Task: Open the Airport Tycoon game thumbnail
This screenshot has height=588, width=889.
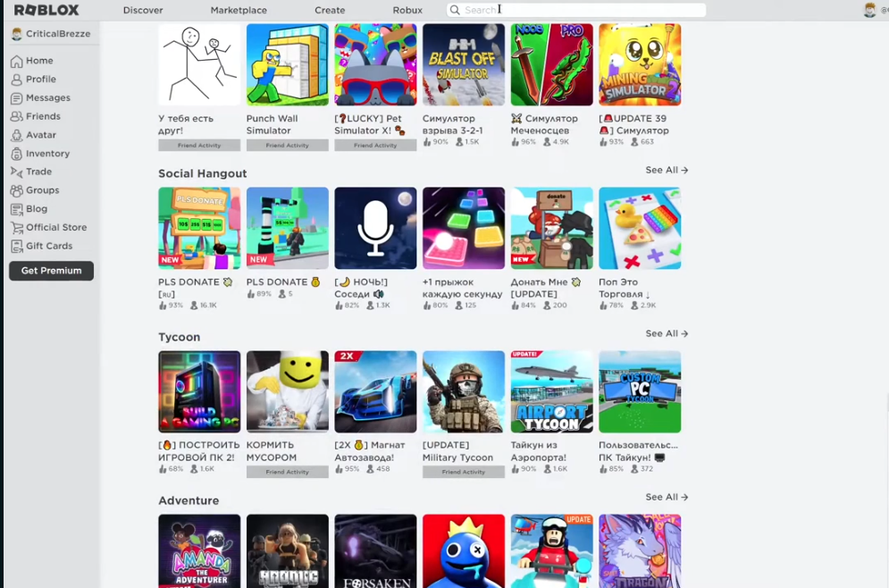Action: coord(551,391)
